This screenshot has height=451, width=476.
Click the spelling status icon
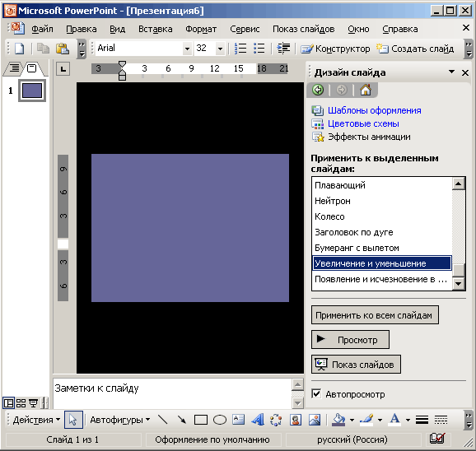tap(436, 439)
